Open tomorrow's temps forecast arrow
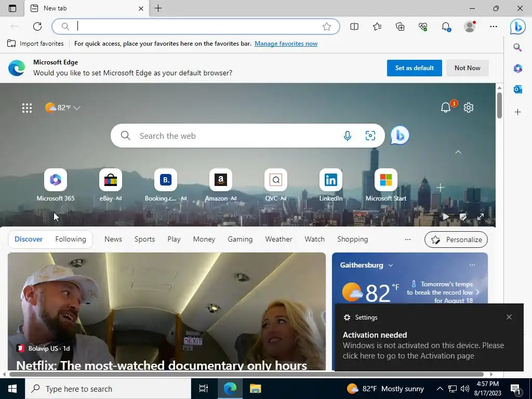Screen dimensions: 532x399 pos(477,292)
